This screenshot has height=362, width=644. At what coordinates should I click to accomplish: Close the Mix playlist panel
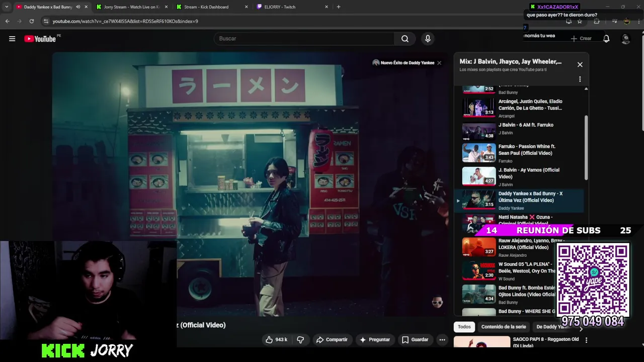[580, 64]
